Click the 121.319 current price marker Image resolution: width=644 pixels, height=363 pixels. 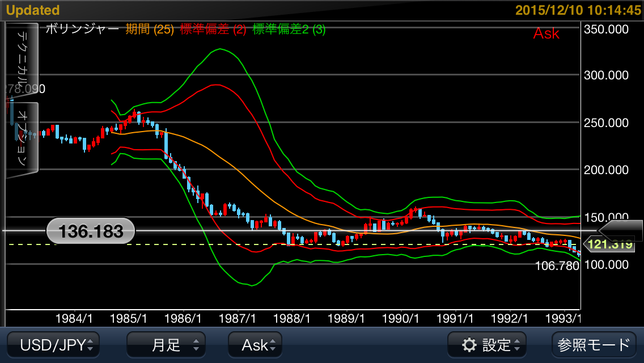click(x=609, y=244)
